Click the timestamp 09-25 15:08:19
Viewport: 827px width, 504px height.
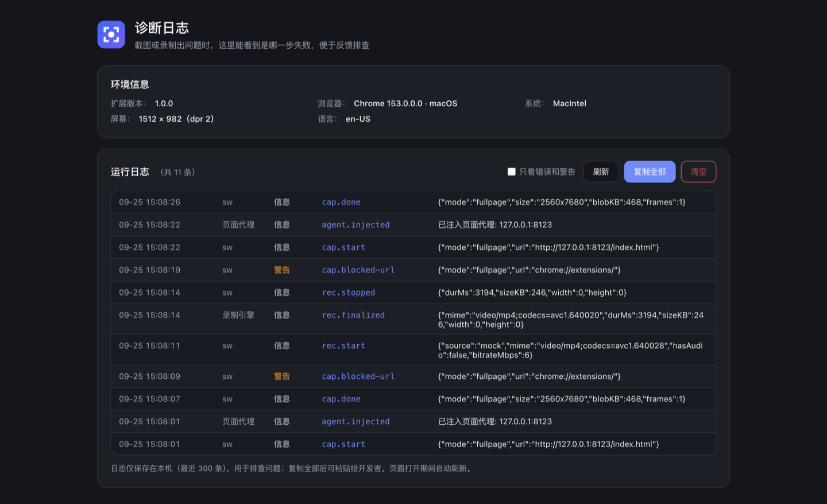150,270
